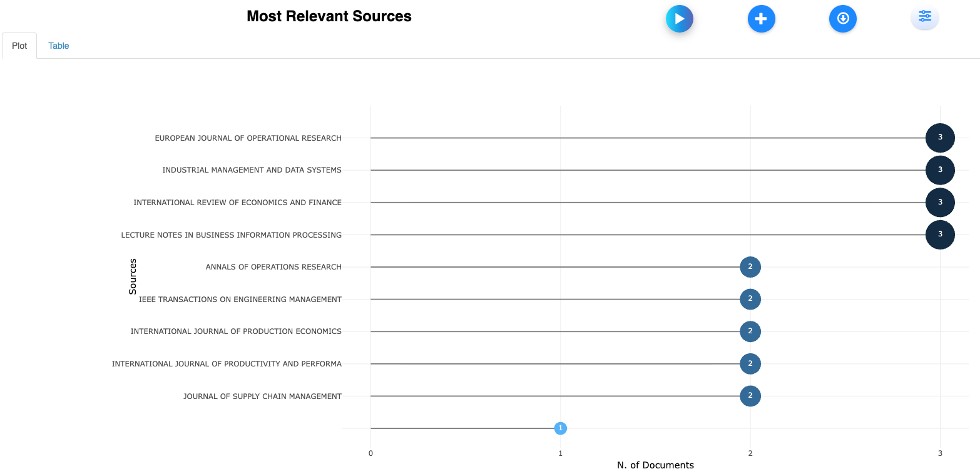This screenshot has height=474, width=980.
Task: Click Journal of Supply Chain Management bubble
Action: click(x=750, y=396)
